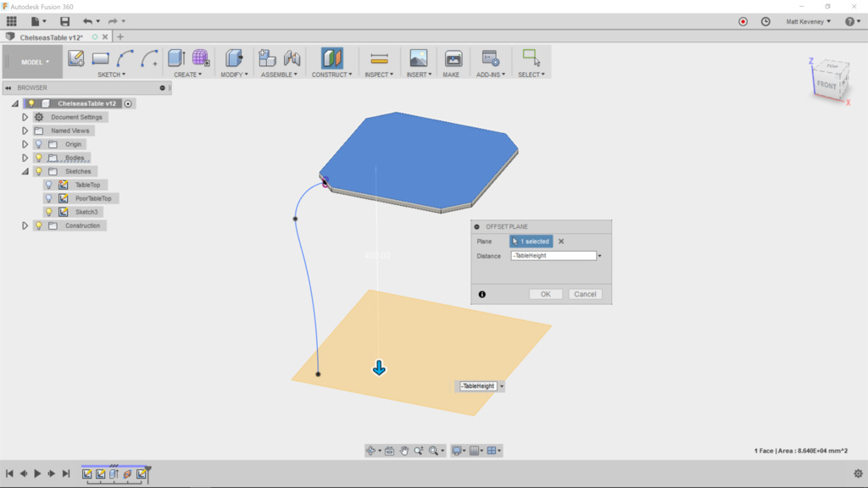Expand the Bodies folder in the browser
Screen dimensions: 868x488
[x=25, y=158]
